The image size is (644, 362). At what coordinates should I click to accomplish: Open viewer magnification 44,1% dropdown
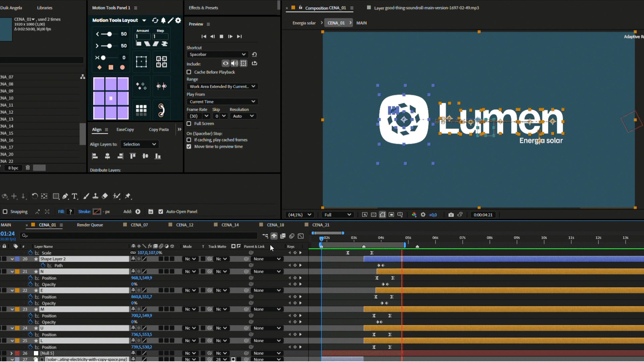pyautogui.click(x=300, y=215)
